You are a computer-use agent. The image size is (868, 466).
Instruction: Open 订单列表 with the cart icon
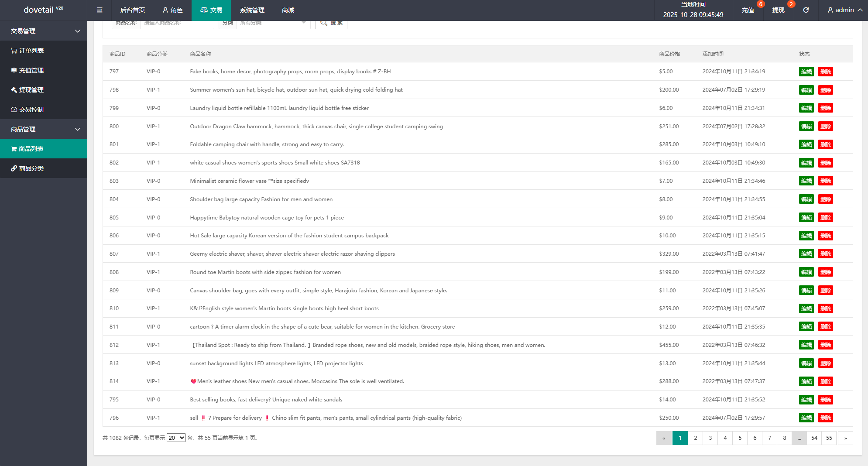pos(27,51)
